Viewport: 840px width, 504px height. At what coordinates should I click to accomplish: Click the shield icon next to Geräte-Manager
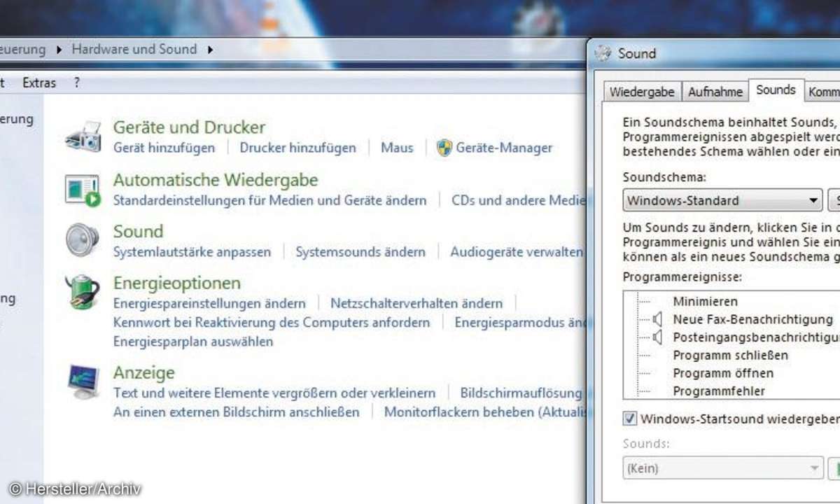[x=444, y=148]
